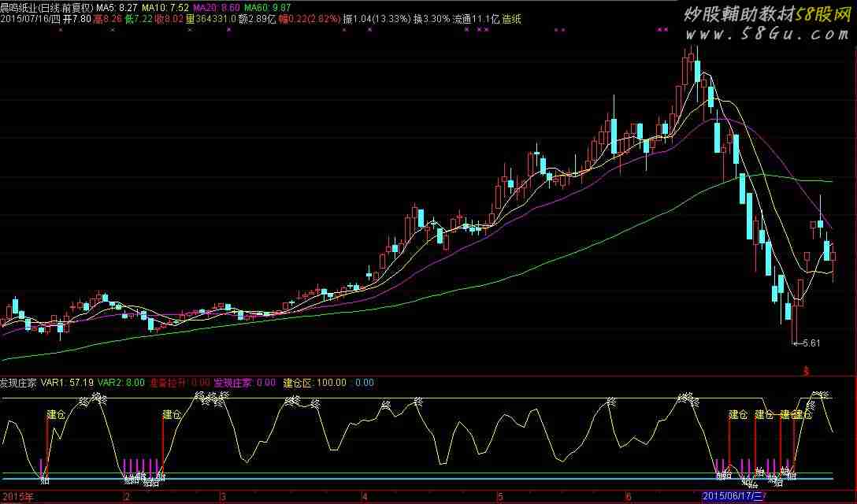
Task: Jump to month 4 on date axis
Action: click(364, 496)
